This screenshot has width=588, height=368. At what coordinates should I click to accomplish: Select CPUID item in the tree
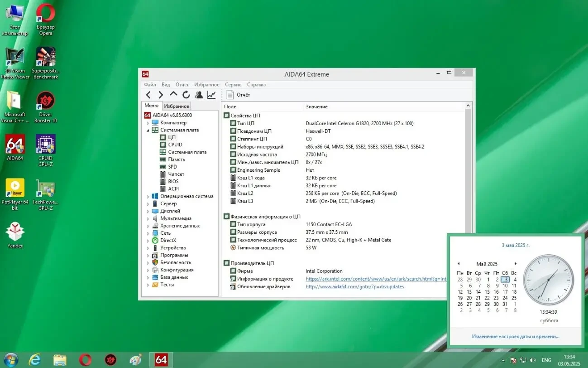coord(175,145)
